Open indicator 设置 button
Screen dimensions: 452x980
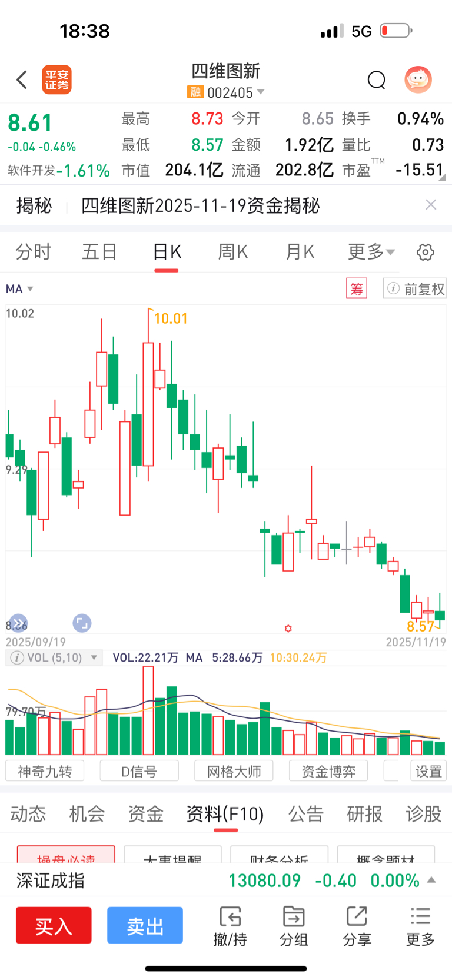coord(428,771)
